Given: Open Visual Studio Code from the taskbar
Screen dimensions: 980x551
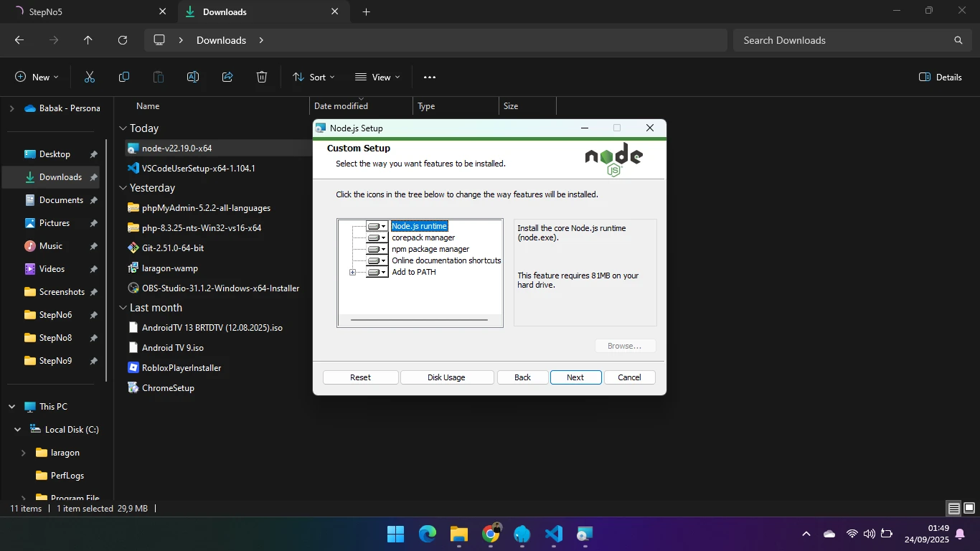Looking at the screenshot, I should click(553, 534).
